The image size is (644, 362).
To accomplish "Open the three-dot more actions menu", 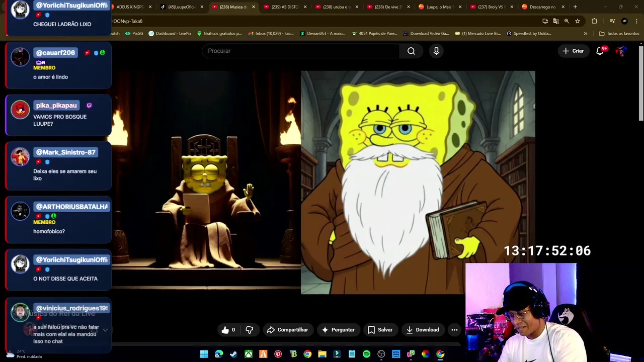I will tap(454, 330).
